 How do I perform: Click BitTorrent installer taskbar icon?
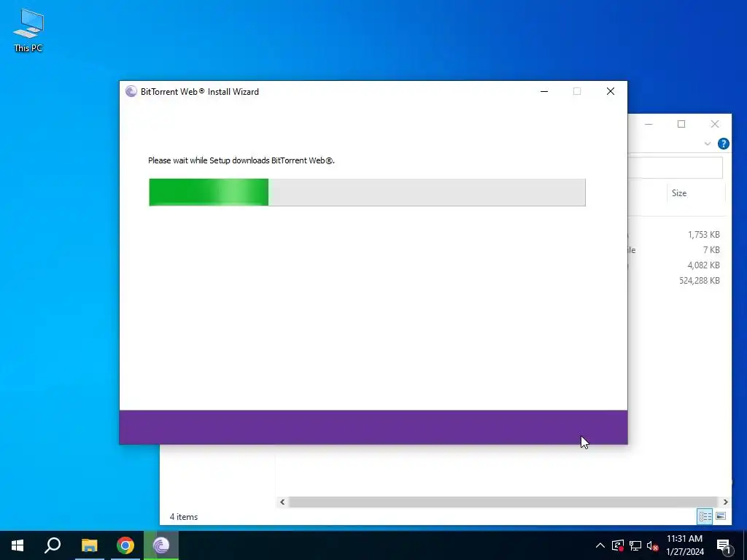coord(161,545)
